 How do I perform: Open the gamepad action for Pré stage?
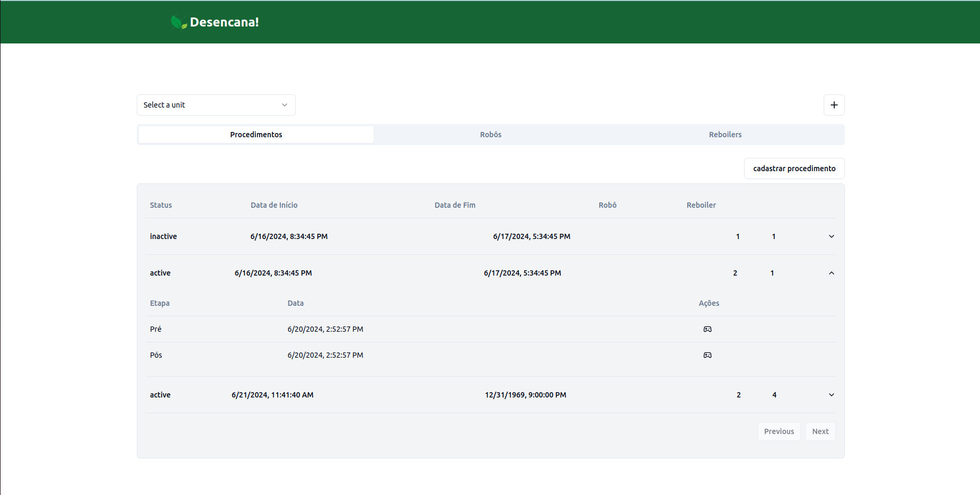point(707,329)
